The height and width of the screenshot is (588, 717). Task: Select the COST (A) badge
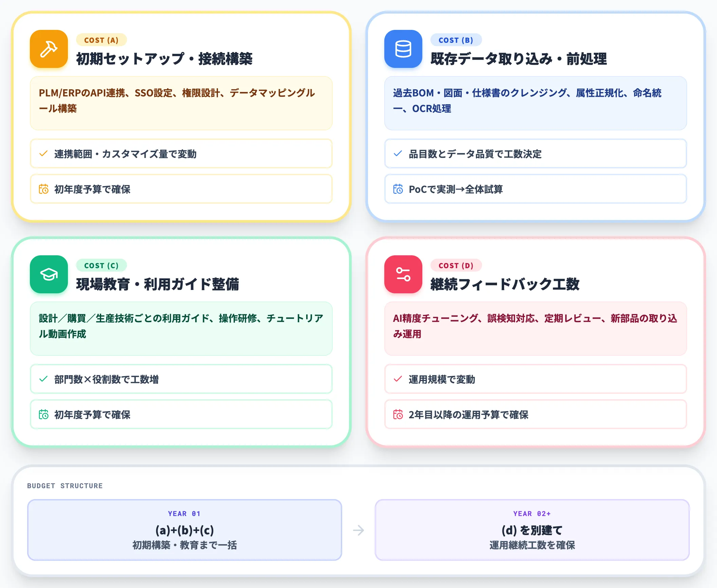(x=102, y=40)
